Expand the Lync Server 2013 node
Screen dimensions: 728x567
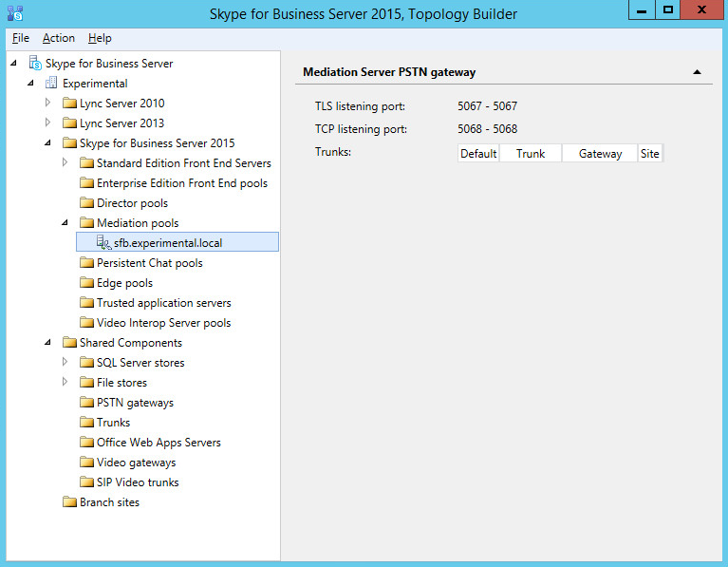pyautogui.click(x=48, y=123)
